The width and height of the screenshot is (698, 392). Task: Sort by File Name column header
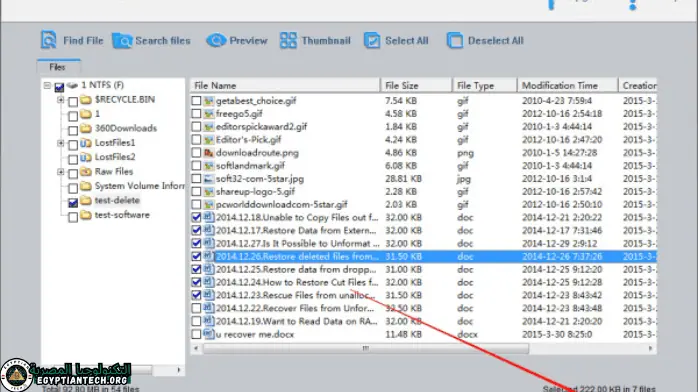click(285, 85)
